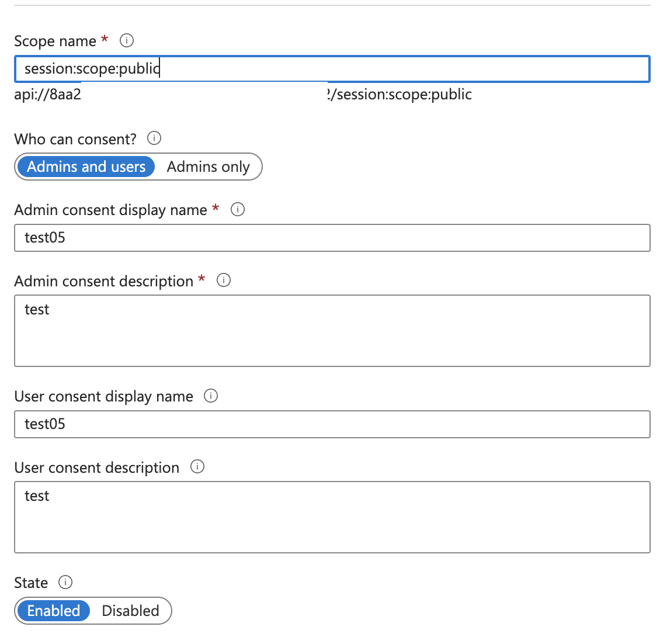Set State to Enabled

coord(53,611)
